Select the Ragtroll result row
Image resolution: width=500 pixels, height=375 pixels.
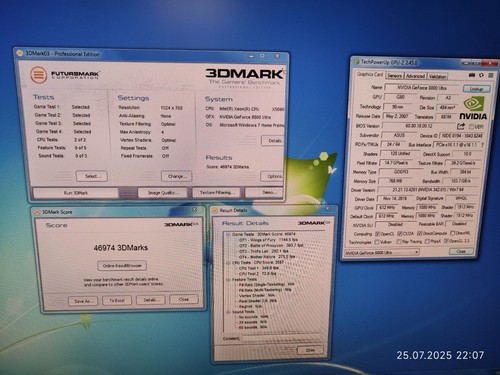coord(251,306)
